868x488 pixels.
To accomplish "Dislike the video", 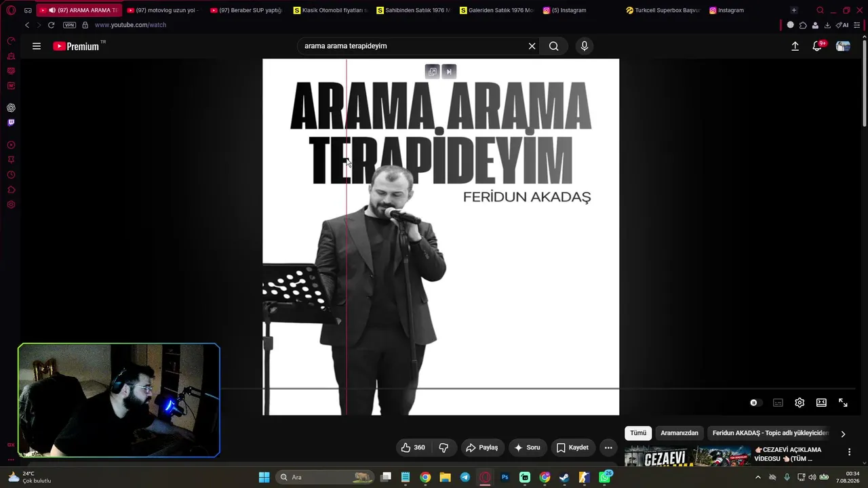I will (443, 447).
